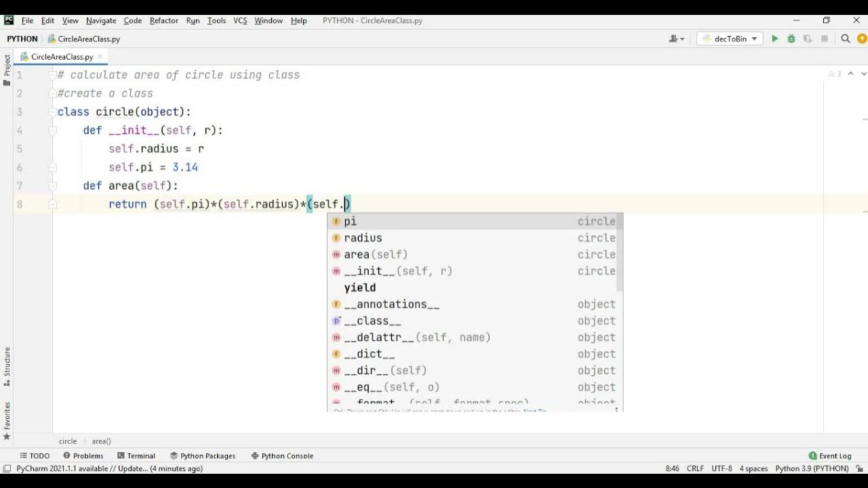Open the user account icon menu
The height and width of the screenshot is (488, 868).
676,39
